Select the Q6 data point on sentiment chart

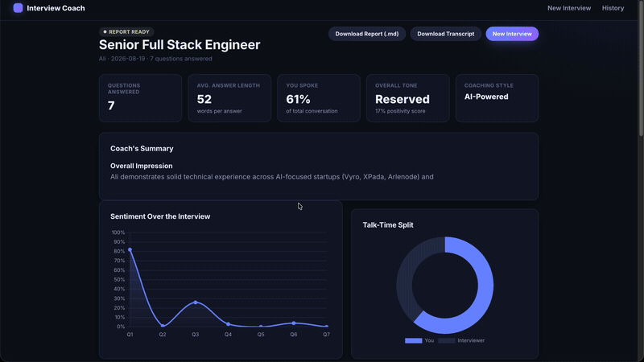(294, 323)
